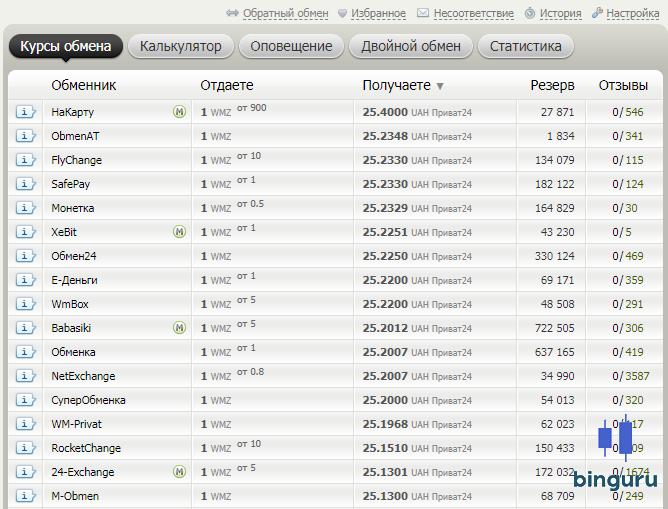Viewport: 668px width, 509px height.
Task: Switch to the Двойной обмен tab
Action: point(411,46)
